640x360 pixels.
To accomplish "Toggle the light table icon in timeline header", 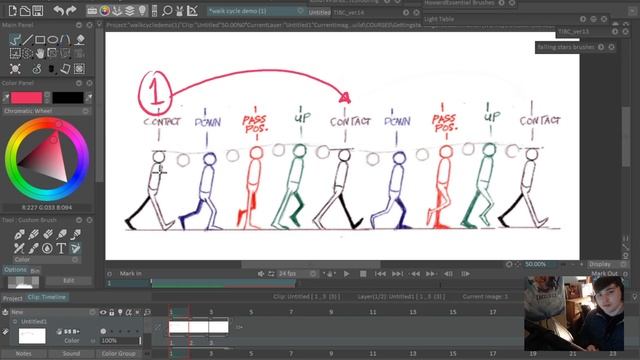I will (x=120, y=312).
